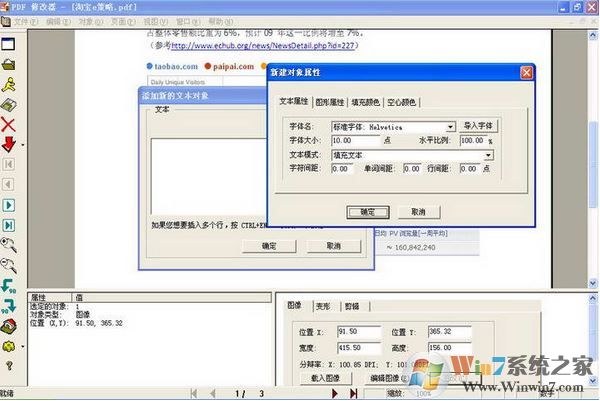Click the 字体大小 input field
The image size is (600, 401).
tap(355, 140)
